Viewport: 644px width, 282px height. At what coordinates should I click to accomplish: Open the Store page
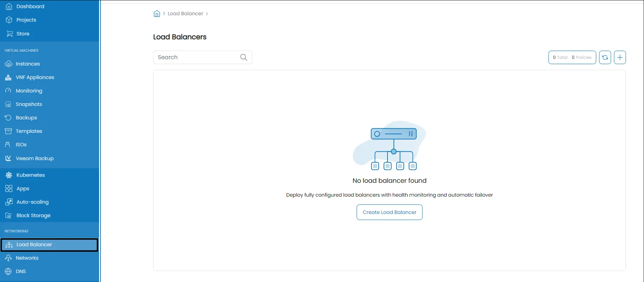(x=23, y=34)
